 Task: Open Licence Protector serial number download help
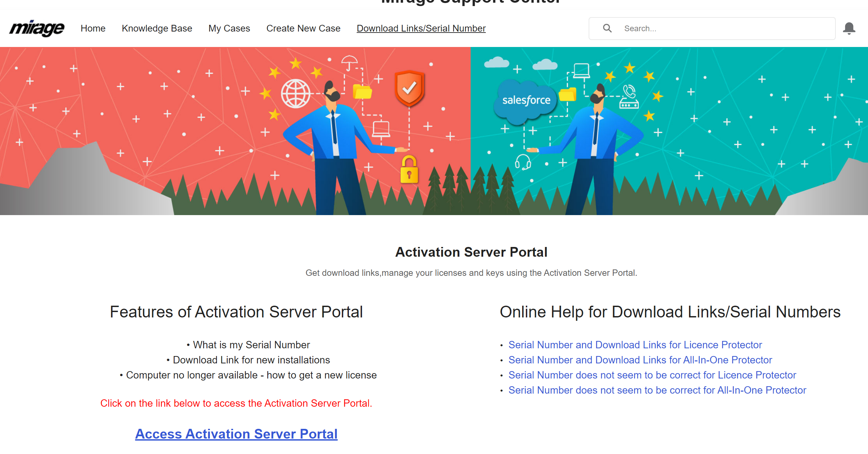[635, 345]
